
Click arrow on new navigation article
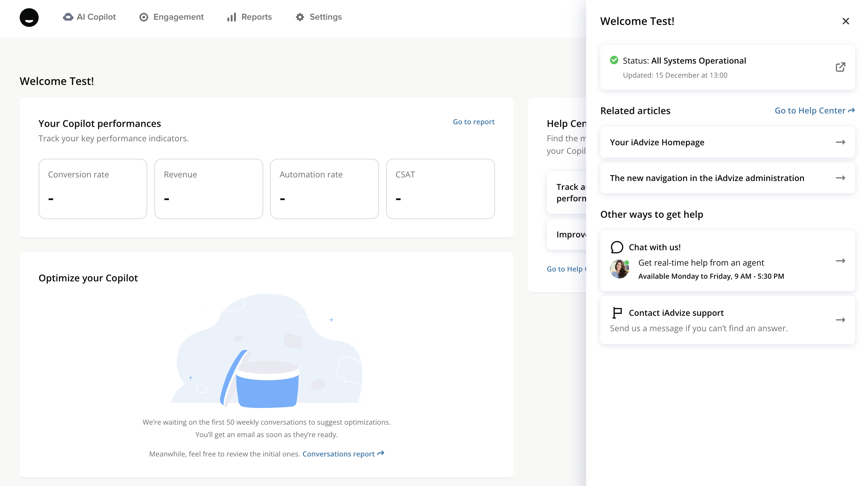pyautogui.click(x=840, y=178)
